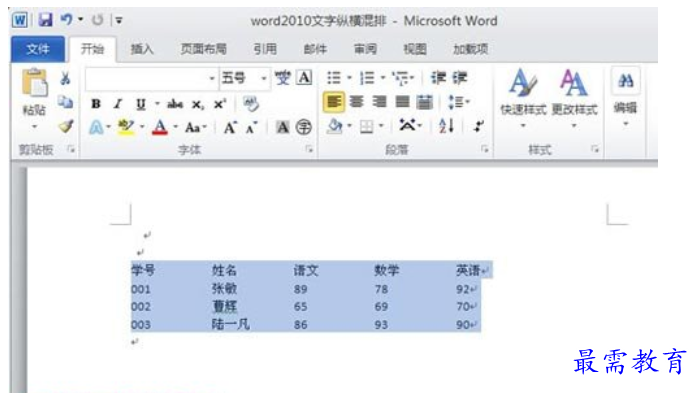Click the Redo icon in title bar

pos(97,20)
